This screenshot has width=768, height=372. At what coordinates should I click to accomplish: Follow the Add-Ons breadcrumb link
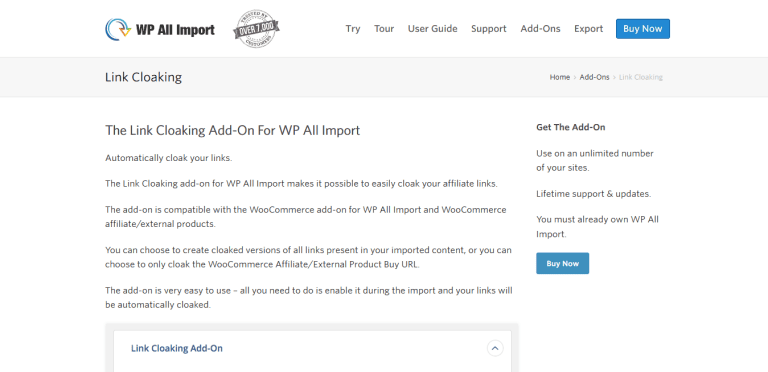[x=594, y=77]
